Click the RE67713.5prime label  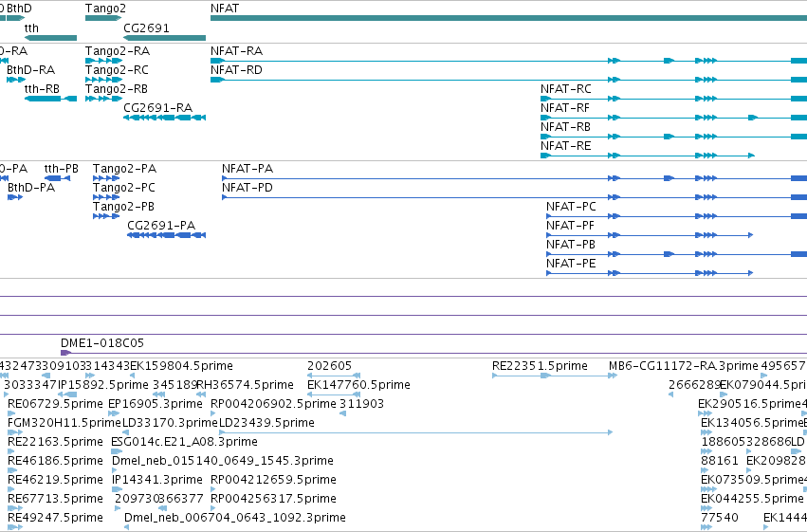tap(56, 499)
